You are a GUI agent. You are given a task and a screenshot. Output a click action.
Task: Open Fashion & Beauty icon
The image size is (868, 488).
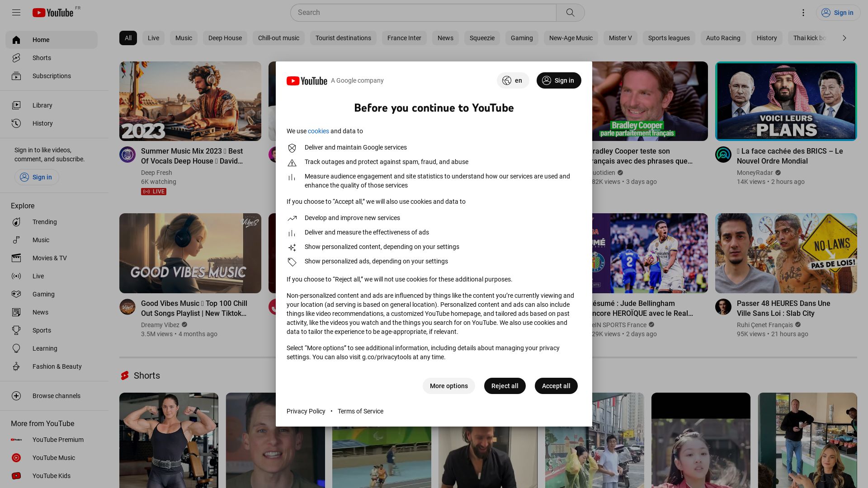tap(16, 366)
